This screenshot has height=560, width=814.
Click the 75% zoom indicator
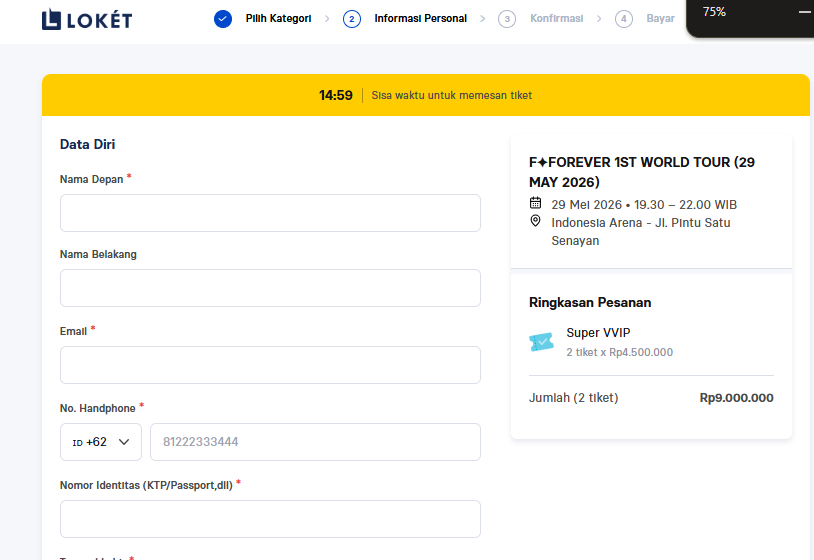tap(714, 12)
